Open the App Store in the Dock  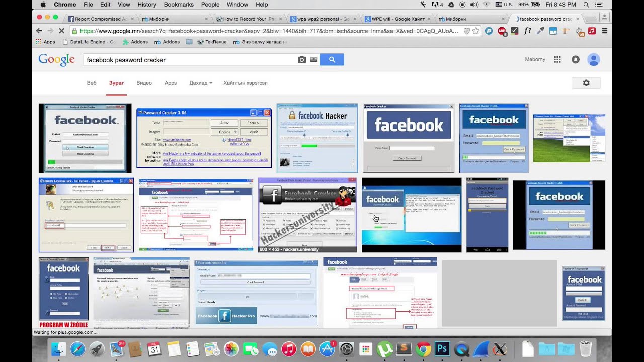327,348
